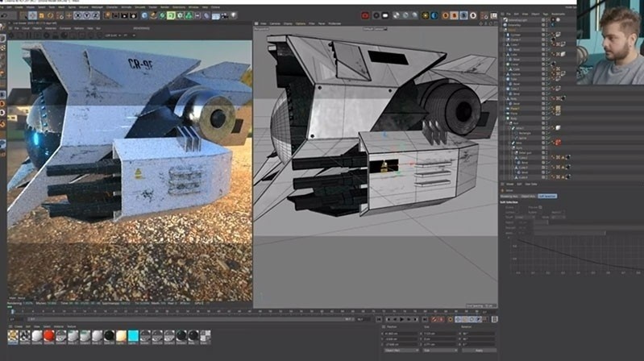
Task: Click the Camera object icon in the top toolbar
Action: coord(225,15)
